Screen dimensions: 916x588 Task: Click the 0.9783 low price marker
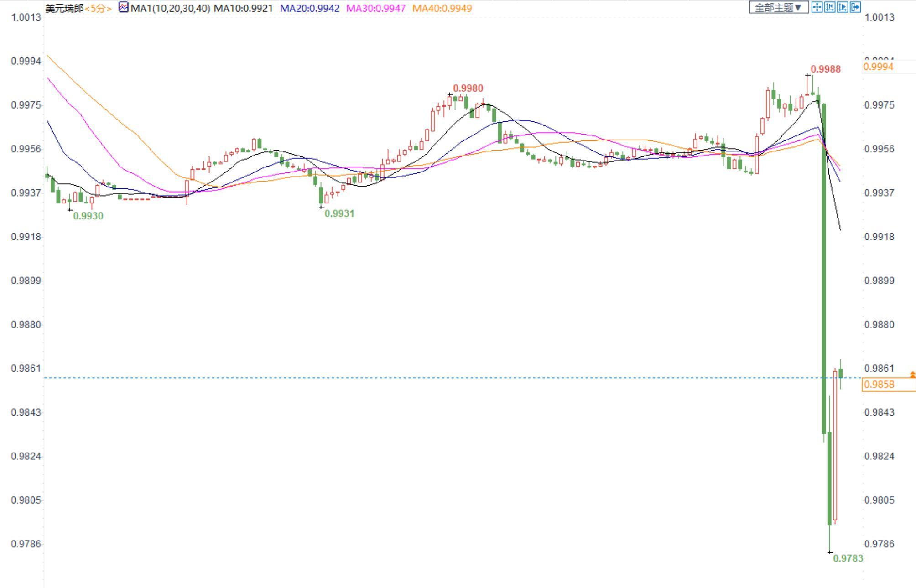848,558
